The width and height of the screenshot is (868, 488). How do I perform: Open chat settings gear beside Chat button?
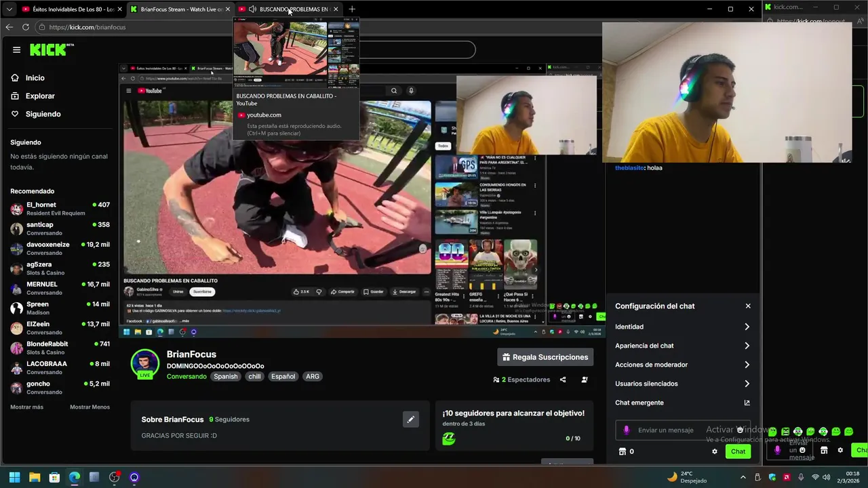tap(714, 451)
